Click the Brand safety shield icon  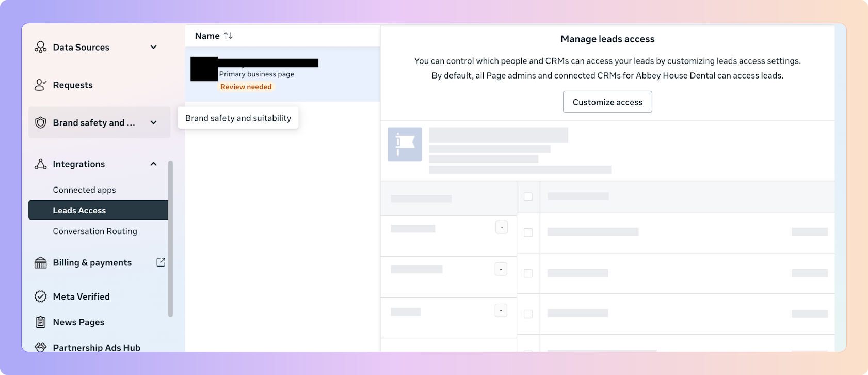(x=40, y=122)
